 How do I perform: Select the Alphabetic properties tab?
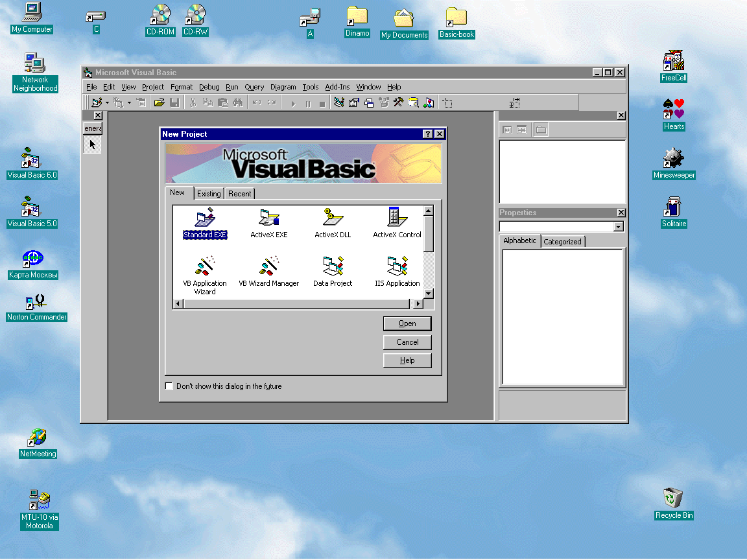[519, 240]
